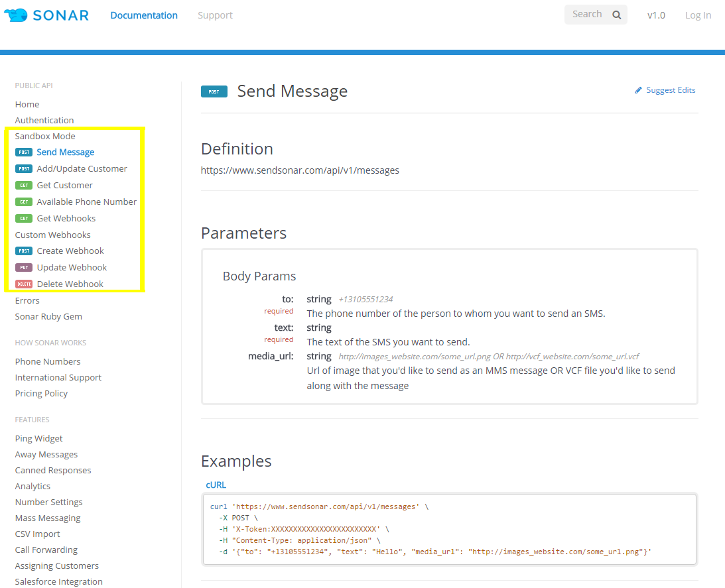Click the Send Message page heading

[x=293, y=91]
